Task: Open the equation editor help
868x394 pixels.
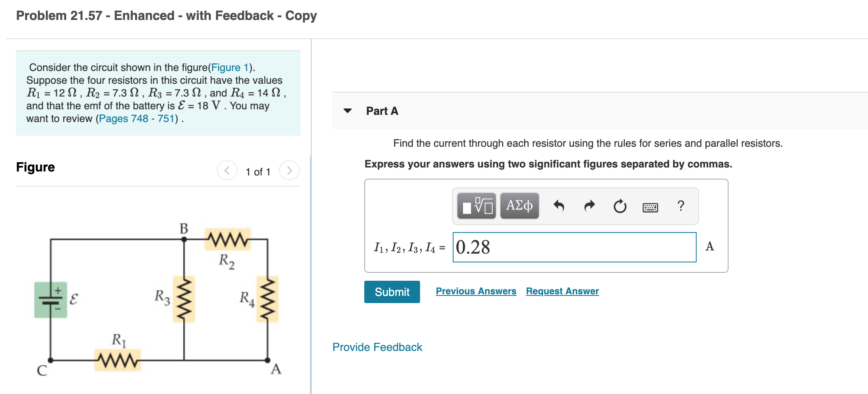Action: [681, 206]
